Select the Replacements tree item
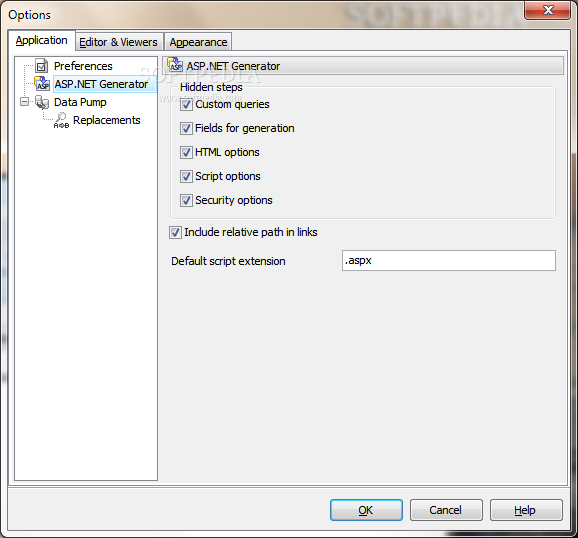This screenshot has height=538, width=578. click(107, 120)
